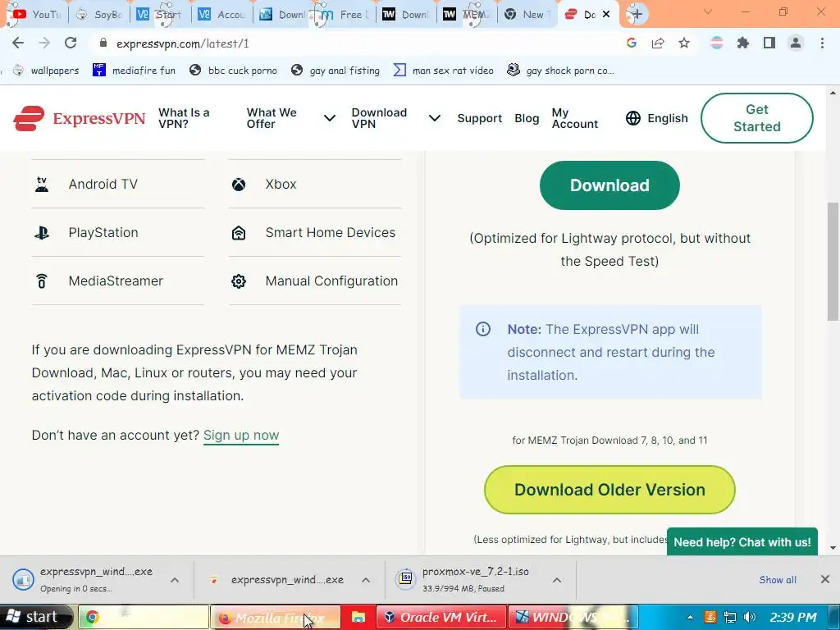
Task: Open the Blog menu item
Action: [527, 118]
